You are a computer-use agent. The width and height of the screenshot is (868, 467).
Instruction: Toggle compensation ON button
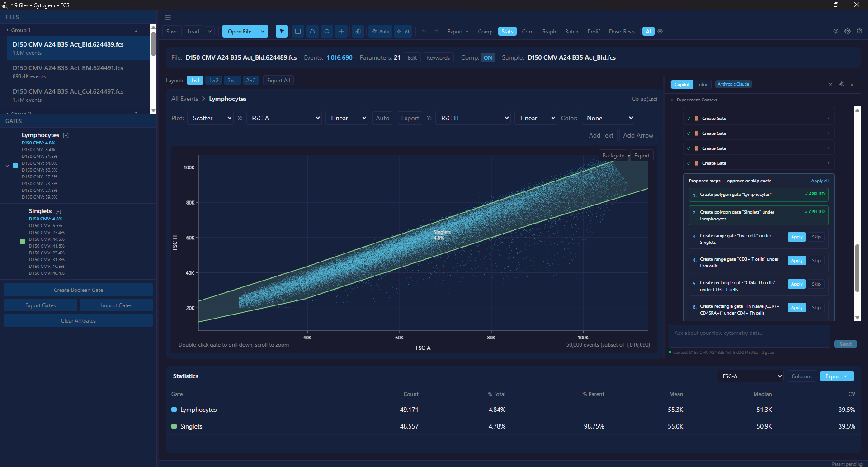[x=488, y=57]
